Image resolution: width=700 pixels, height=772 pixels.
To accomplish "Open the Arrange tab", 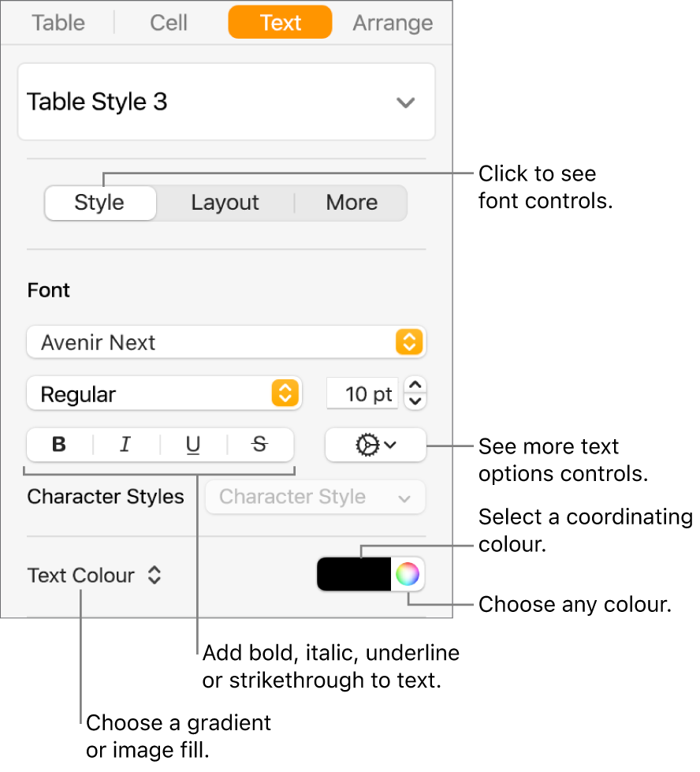I will [x=393, y=23].
